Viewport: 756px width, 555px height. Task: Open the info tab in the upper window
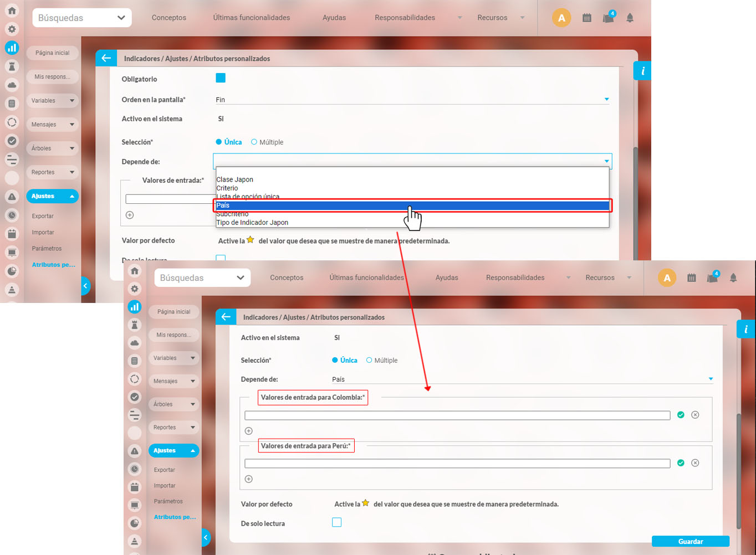click(x=642, y=71)
